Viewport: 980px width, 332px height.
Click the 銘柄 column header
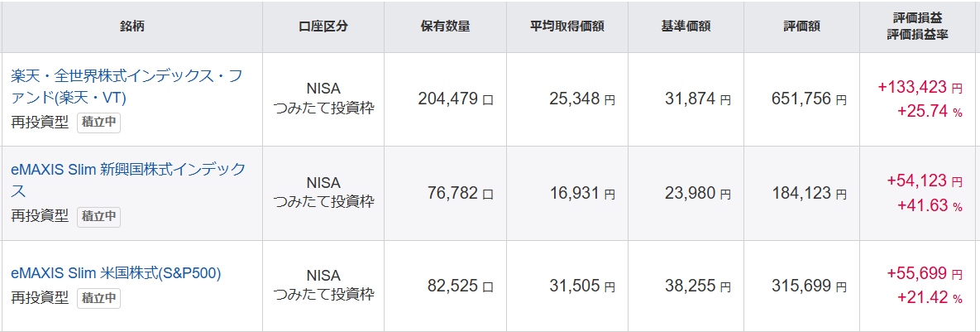[x=131, y=26]
